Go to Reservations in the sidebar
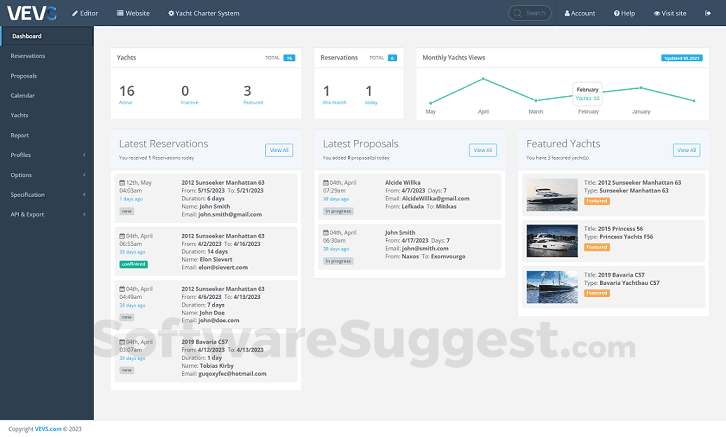 (x=47, y=56)
